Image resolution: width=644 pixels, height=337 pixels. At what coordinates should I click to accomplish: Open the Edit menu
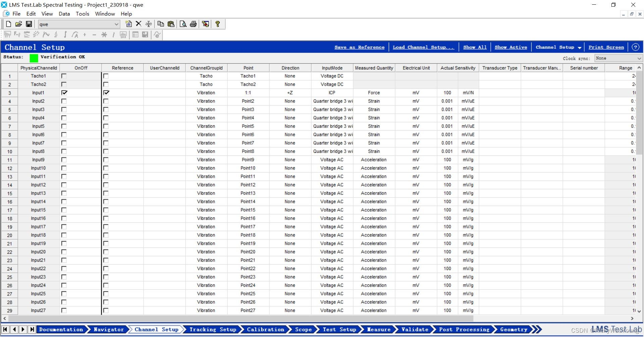pos(31,14)
